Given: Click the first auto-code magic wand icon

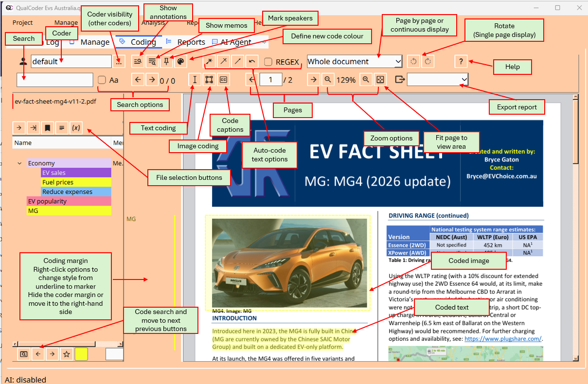Looking at the screenshot, I should 209,61.
